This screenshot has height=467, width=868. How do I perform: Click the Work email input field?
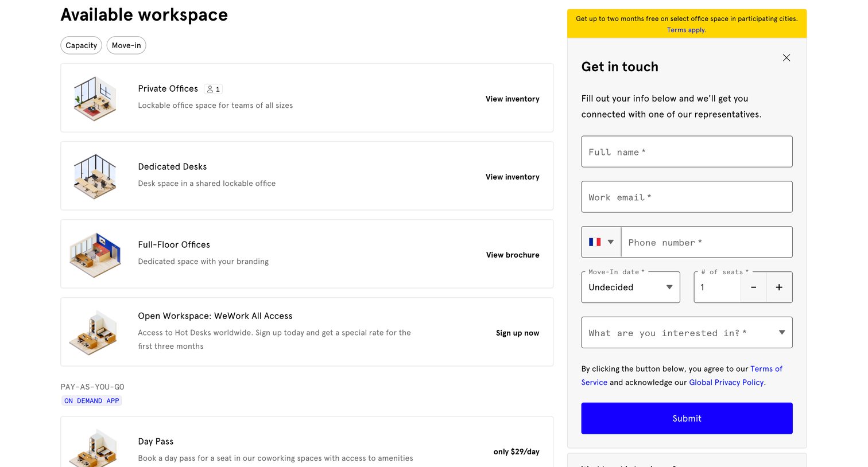pyautogui.click(x=687, y=197)
